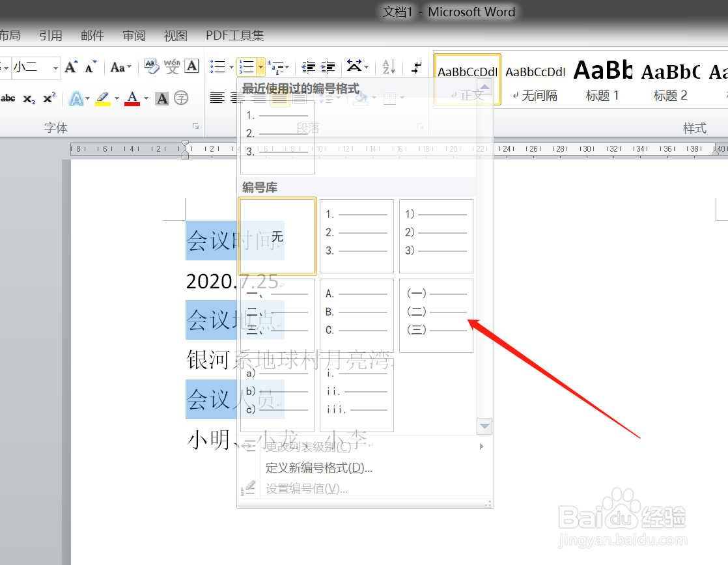728x565 pixels.
Task: Click the Sort A-Z icon
Action: pos(389,67)
